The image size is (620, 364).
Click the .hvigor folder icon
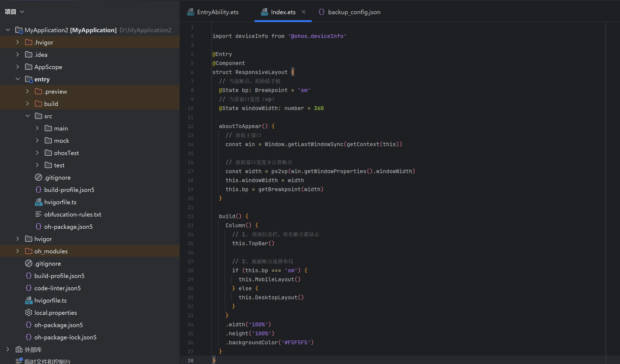tap(29, 42)
